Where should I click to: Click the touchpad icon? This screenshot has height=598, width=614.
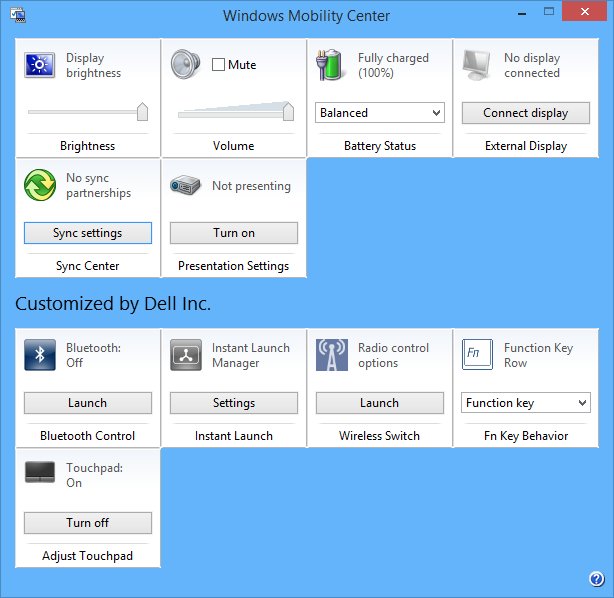point(40,473)
